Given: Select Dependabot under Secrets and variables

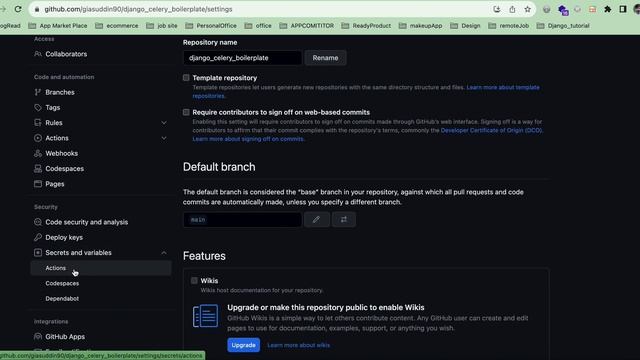Looking at the screenshot, I should [x=62, y=298].
